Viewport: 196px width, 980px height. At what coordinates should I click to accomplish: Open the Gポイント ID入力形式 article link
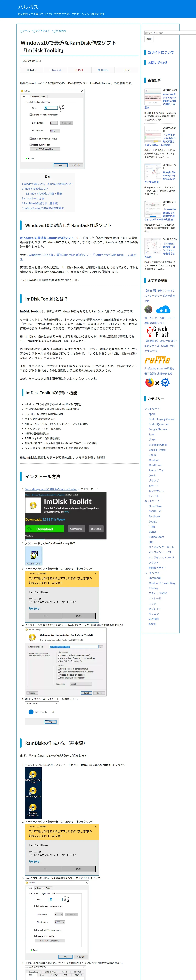pyautogui.click(x=160, y=140)
